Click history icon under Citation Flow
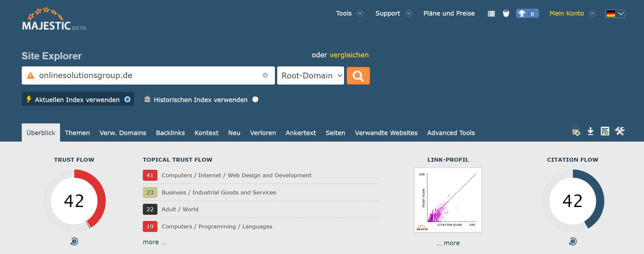644x254 pixels. [573, 241]
